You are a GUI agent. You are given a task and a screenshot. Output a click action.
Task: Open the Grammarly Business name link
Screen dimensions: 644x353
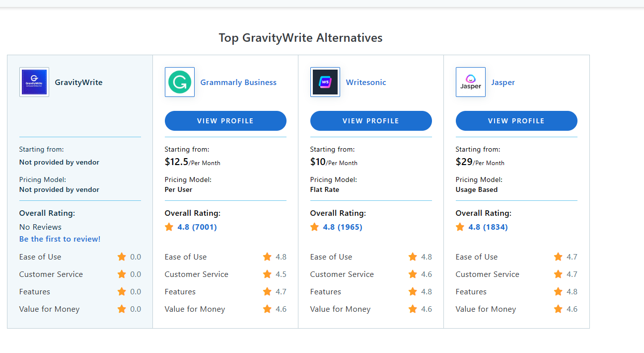(238, 83)
